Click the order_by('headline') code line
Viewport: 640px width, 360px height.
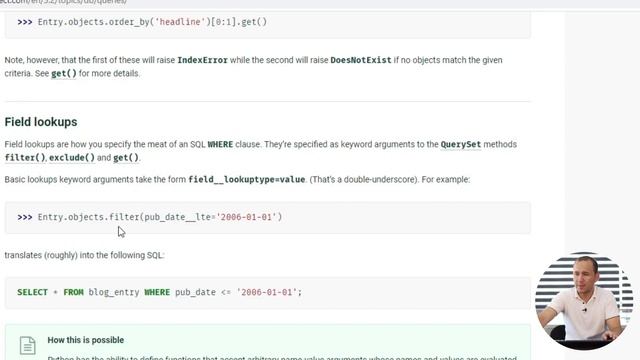tap(142, 22)
